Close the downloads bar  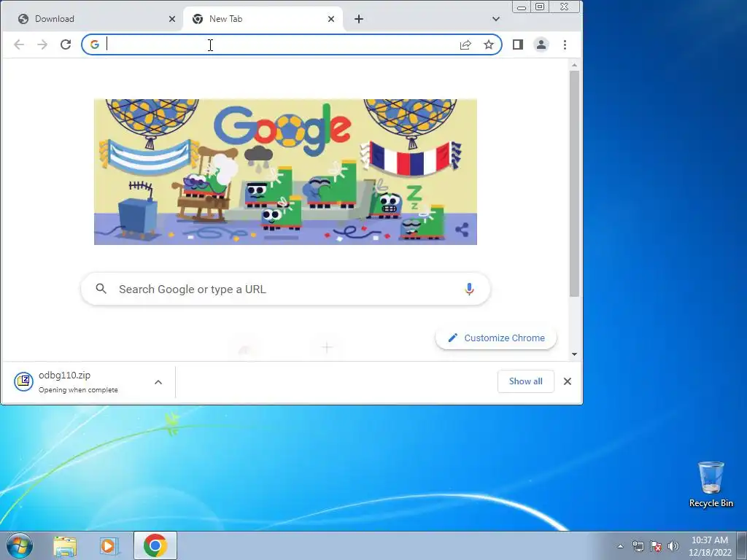[568, 381]
